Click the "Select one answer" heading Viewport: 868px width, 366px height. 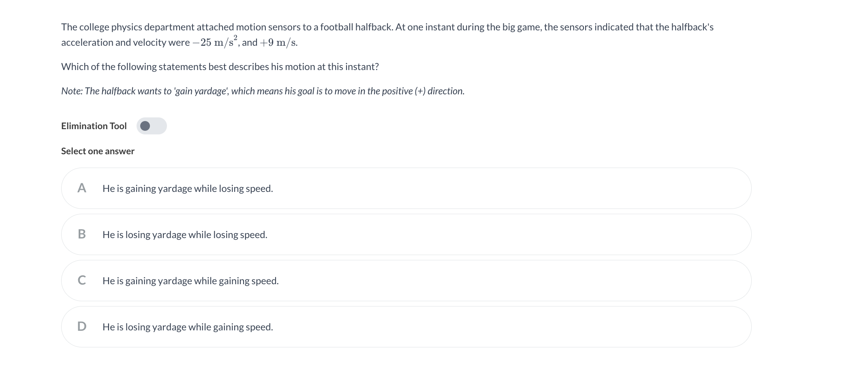pyautogui.click(x=98, y=151)
